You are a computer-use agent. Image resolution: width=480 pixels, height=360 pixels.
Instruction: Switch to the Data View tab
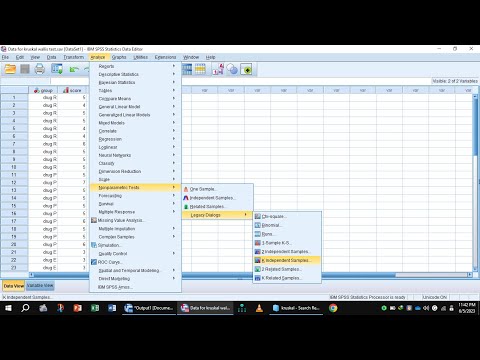click(x=14, y=286)
